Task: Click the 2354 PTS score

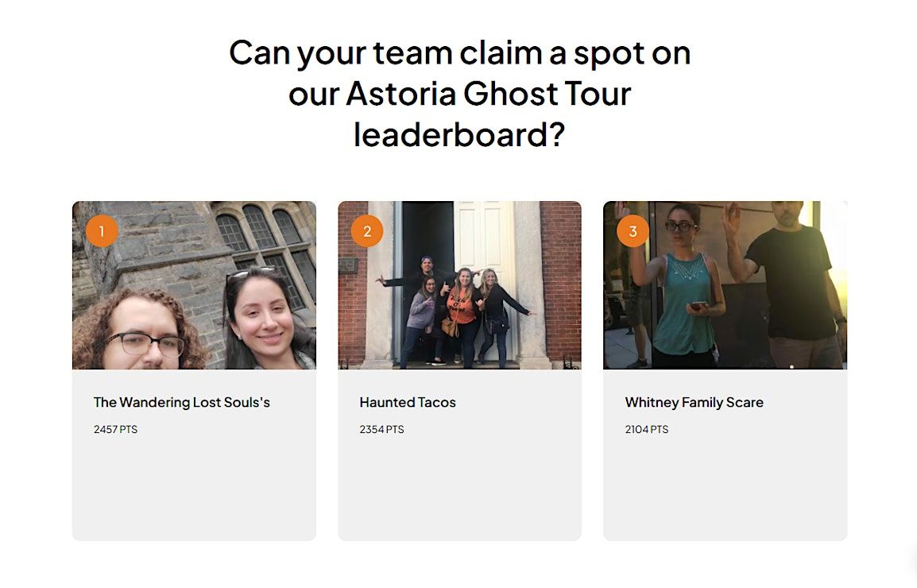Action: tap(381, 429)
